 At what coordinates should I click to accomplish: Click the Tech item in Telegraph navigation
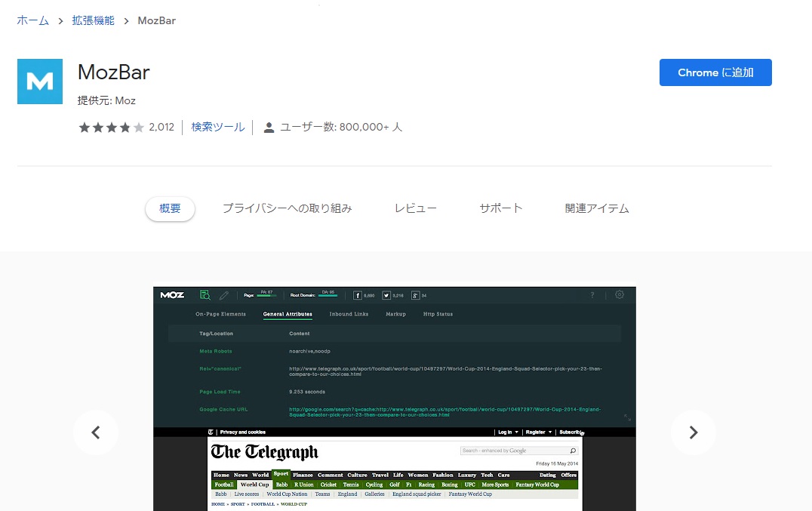[x=487, y=476]
